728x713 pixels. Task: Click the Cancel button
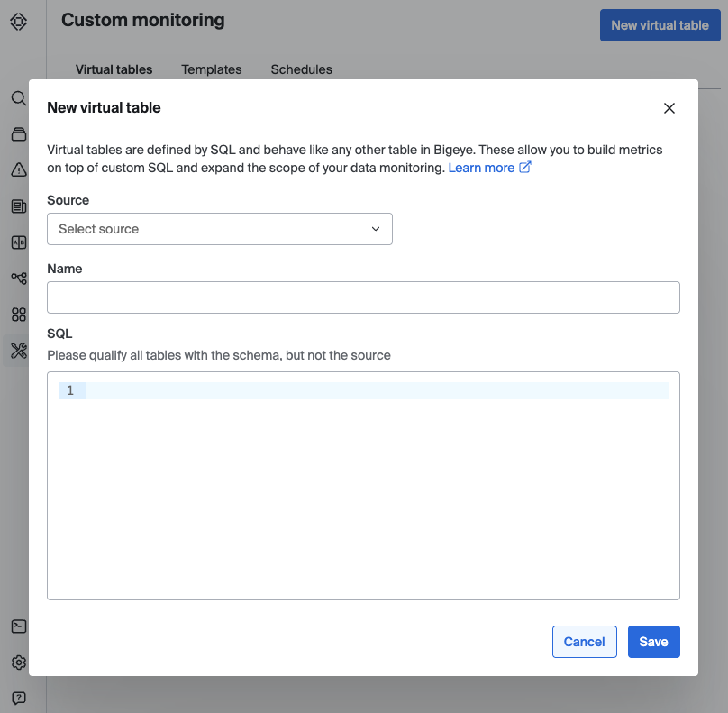click(x=585, y=642)
